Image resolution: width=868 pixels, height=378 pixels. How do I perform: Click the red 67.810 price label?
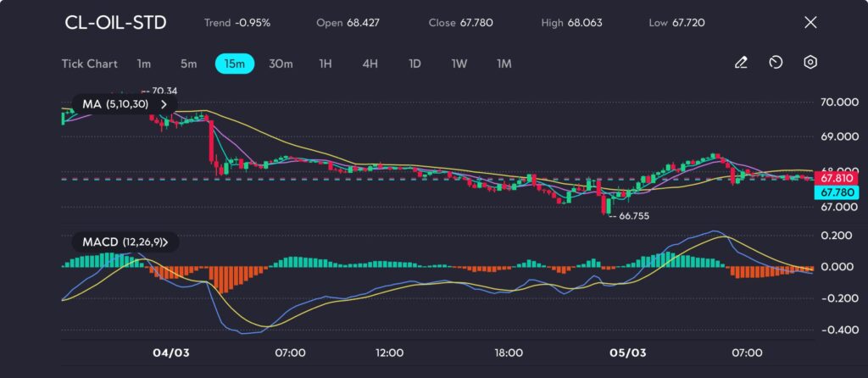coord(836,179)
